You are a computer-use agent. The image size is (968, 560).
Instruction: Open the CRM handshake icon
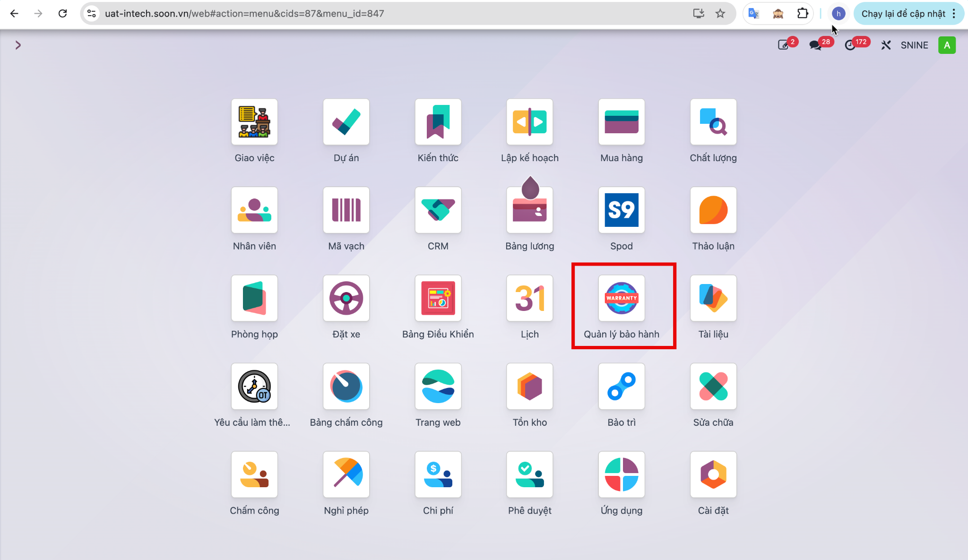coord(438,210)
